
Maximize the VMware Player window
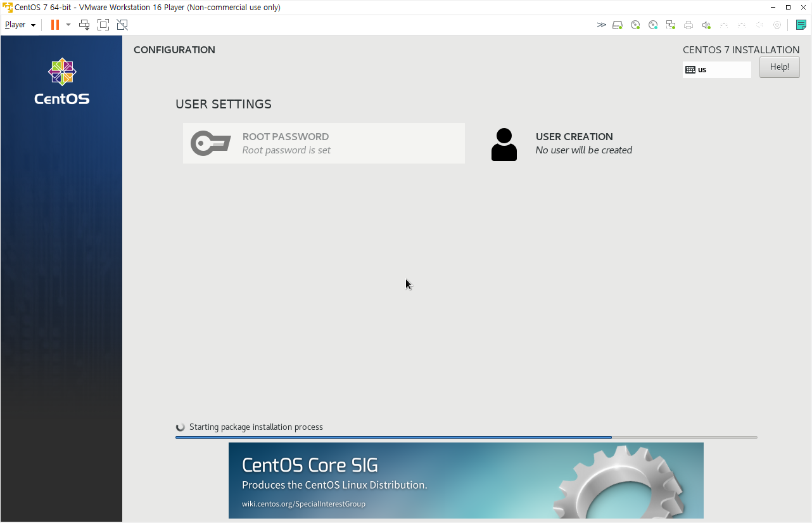click(x=788, y=8)
